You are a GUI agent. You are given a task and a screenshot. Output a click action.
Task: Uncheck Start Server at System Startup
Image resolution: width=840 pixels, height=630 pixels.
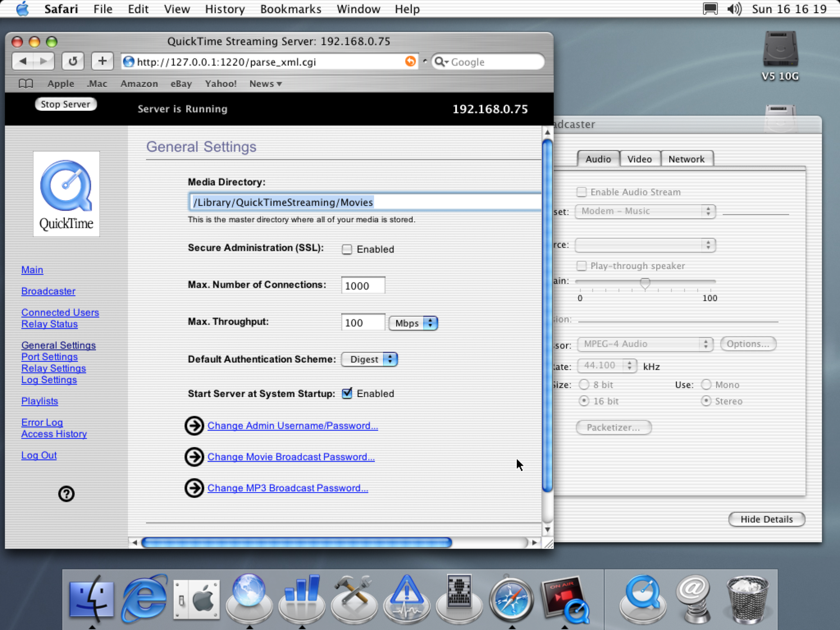[x=347, y=393]
